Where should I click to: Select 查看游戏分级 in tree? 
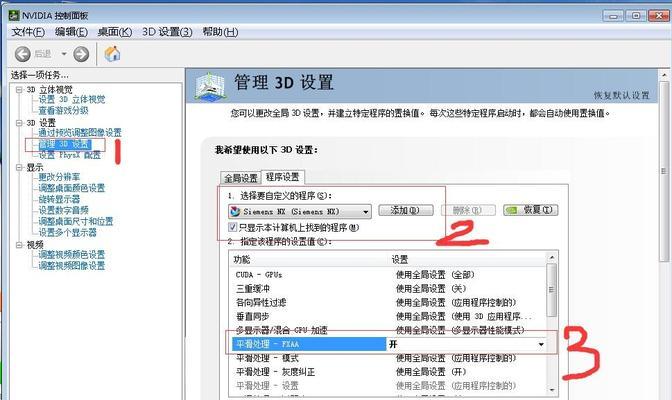pos(63,110)
